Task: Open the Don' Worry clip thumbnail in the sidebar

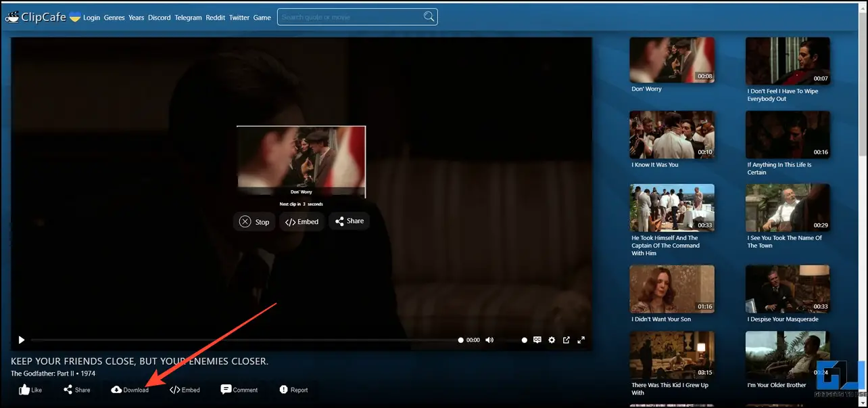Action: coord(672,60)
